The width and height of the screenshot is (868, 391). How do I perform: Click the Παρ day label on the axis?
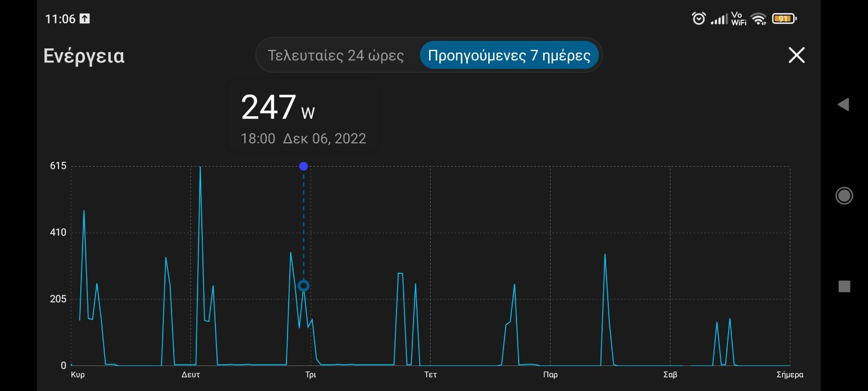click(x=551, y=375)
